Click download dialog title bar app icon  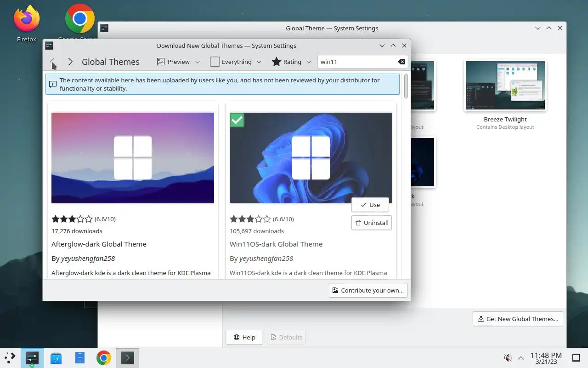coord(49,46)
